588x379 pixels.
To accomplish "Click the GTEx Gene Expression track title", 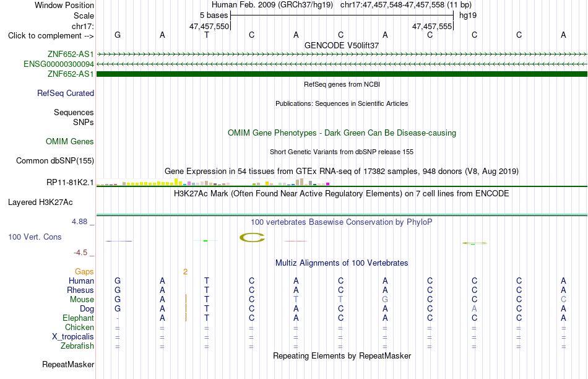I will pos(342,171).
